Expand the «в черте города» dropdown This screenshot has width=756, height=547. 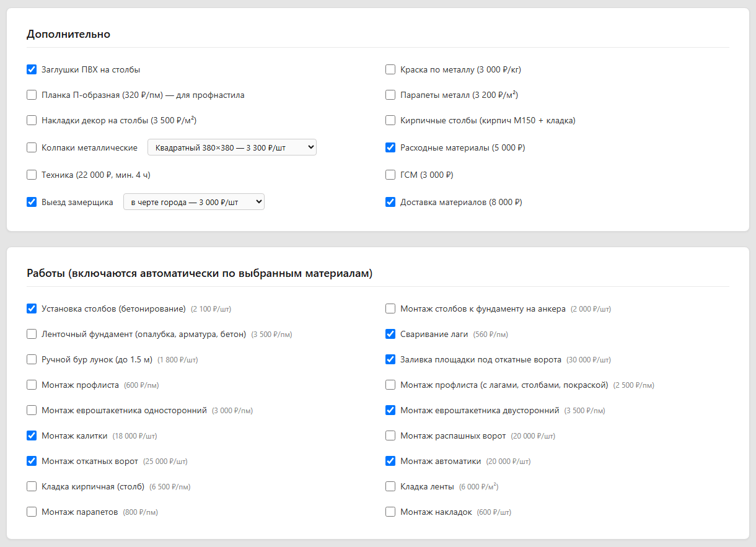tap(194, 202)
